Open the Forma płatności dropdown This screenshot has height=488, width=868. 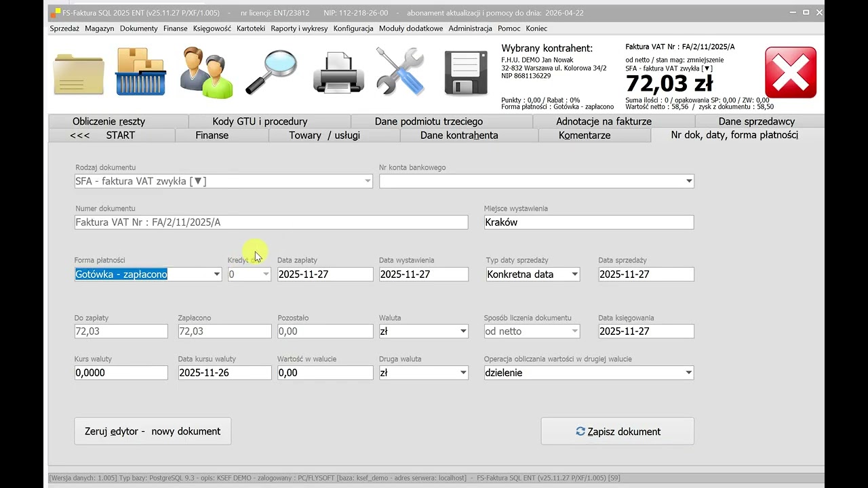217,274
